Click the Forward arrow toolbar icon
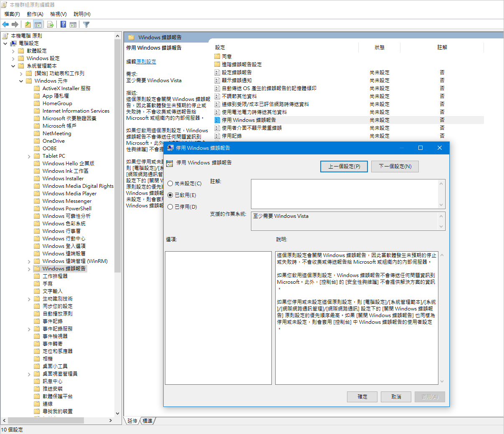This screenshot has width=504, height=434. coord(15,25)
